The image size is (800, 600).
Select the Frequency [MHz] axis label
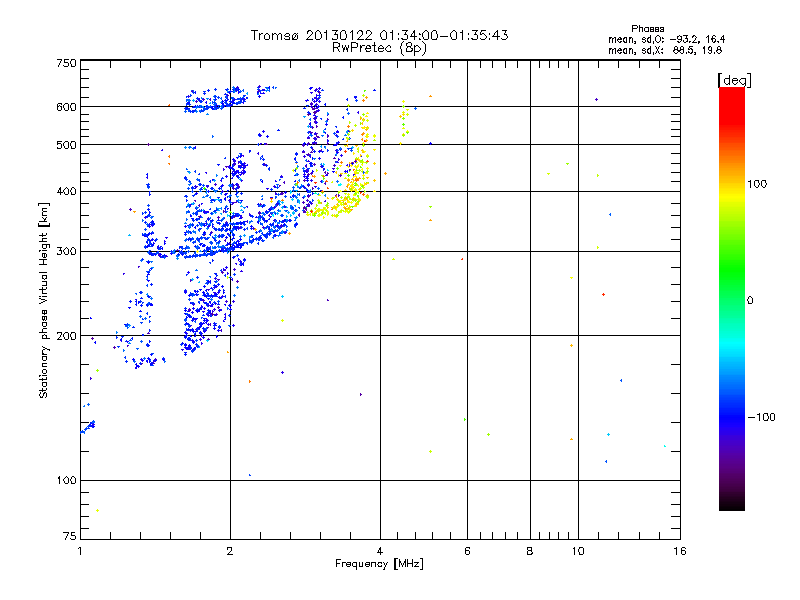point(379,565)
